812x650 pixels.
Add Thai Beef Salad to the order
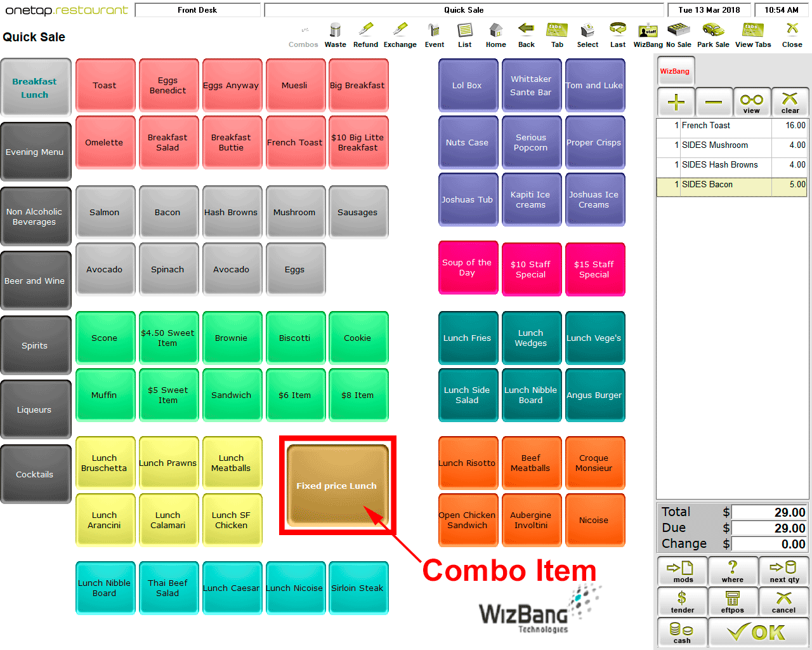click(168, 588)
